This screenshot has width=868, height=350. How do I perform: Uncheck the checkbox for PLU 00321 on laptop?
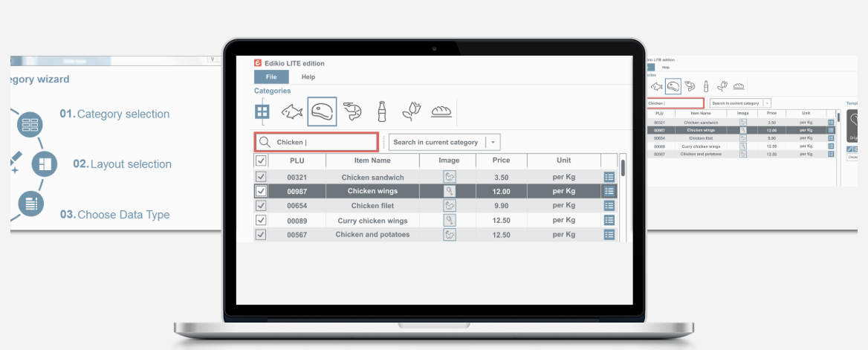(x=261, y=177)
